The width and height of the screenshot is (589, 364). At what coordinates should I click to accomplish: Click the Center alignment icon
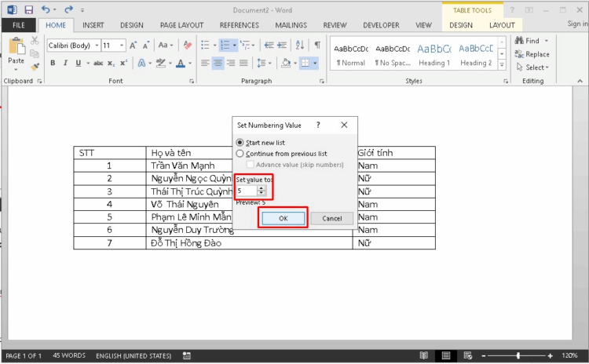pyautogui.click(x=218, y=64)
